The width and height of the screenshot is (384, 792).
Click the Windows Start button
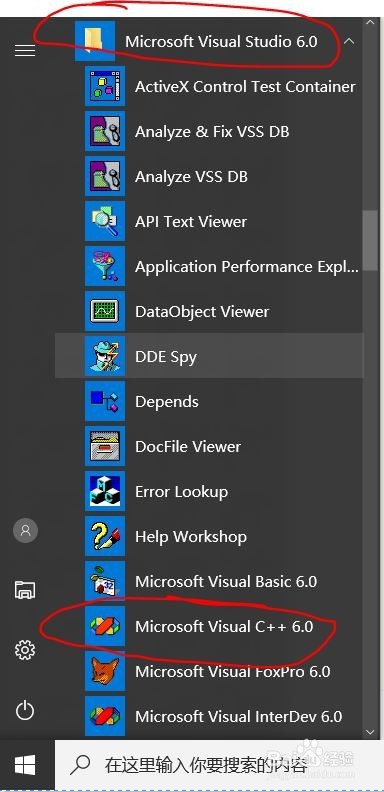(25, 765)
